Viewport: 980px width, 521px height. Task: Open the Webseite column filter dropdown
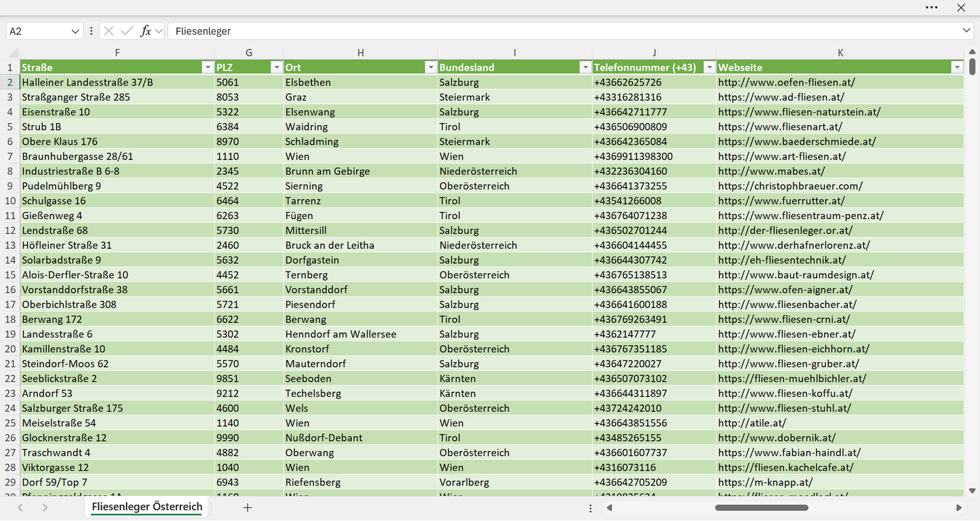[x=957, y=67]
